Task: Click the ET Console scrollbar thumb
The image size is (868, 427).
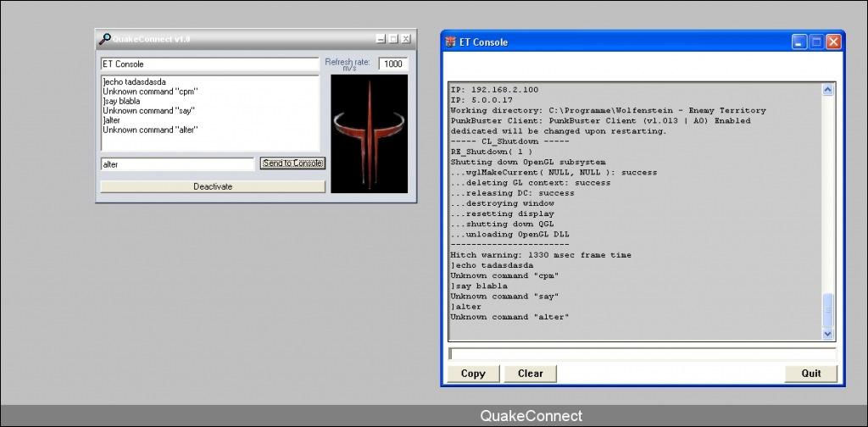Action: click(x=828, y=310)
